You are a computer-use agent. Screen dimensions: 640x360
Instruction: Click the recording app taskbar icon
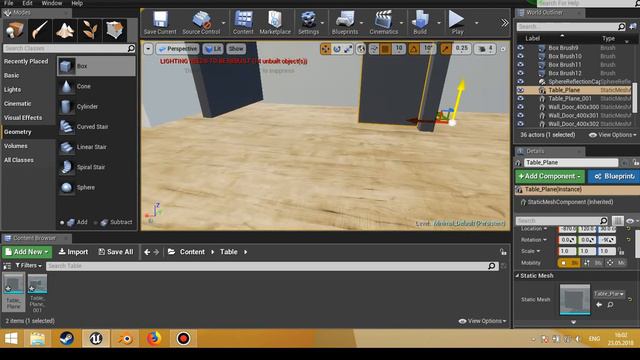pyautogui.click(x=184, y=338)
